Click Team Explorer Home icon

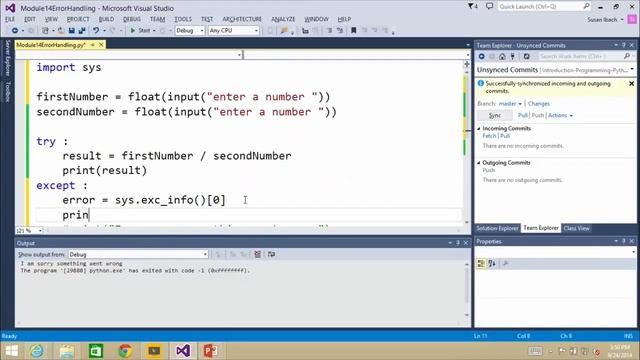pyautogui.click(x=502, y=56)
